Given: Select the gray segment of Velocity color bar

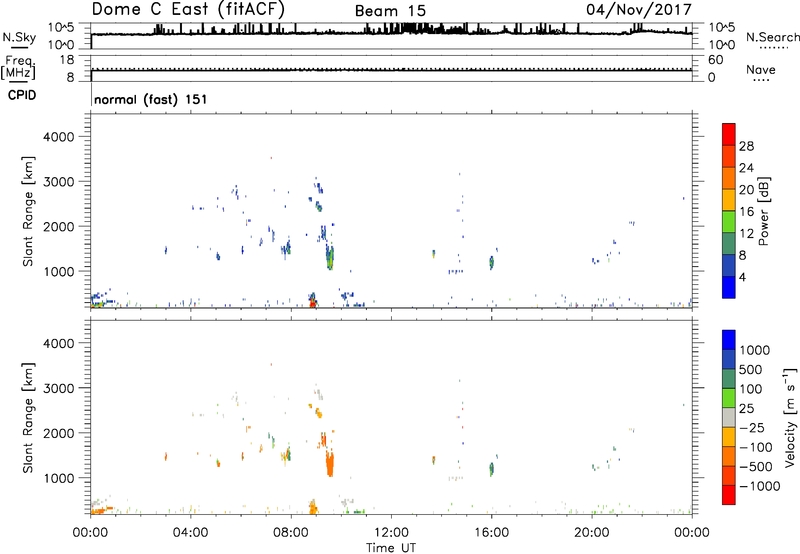Looking at the screenshot, I should coord(729,418).
